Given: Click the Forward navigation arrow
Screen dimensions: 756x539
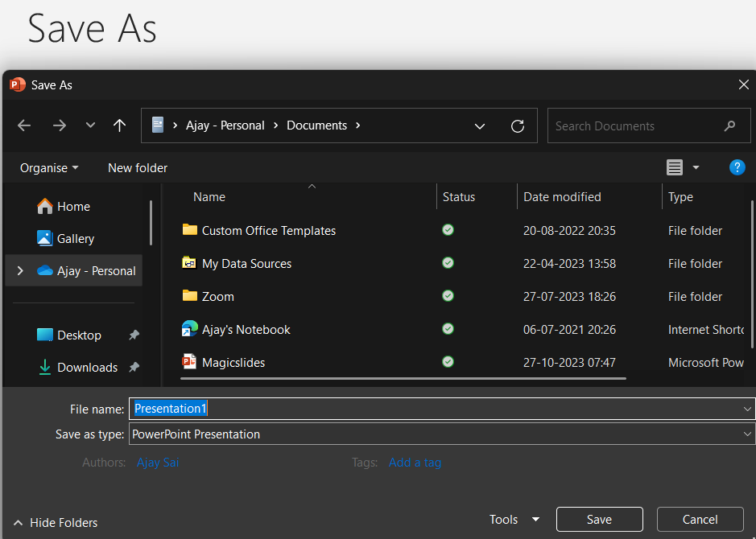Looking at the screenshot, I should (x=59, y=125).
